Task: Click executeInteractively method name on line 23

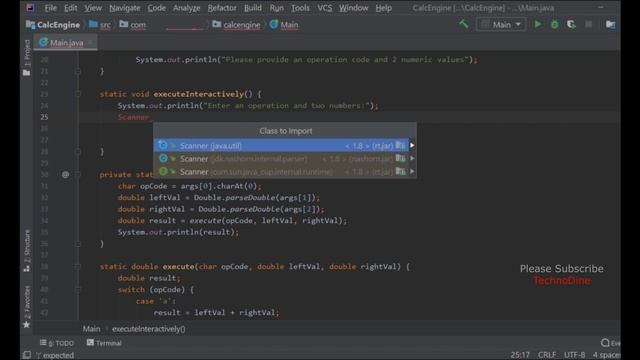Action: coord(198,94)
